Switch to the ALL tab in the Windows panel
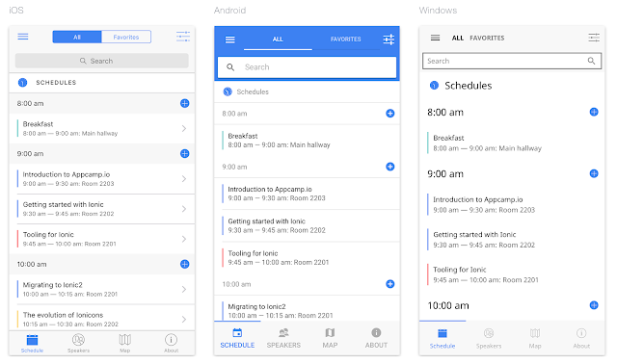 (x=458, y=39)
